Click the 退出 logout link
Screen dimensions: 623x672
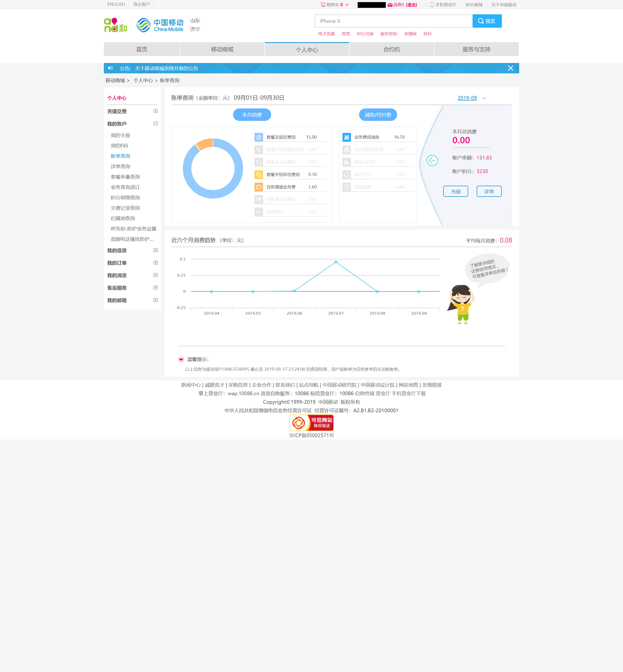[411, 5]
